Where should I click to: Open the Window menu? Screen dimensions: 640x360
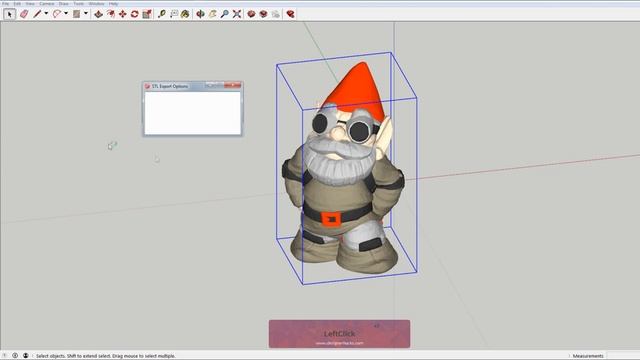[x=96, y=4]
